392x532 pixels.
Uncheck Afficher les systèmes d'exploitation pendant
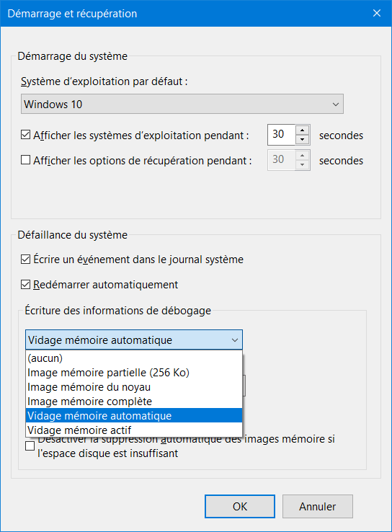25,135
